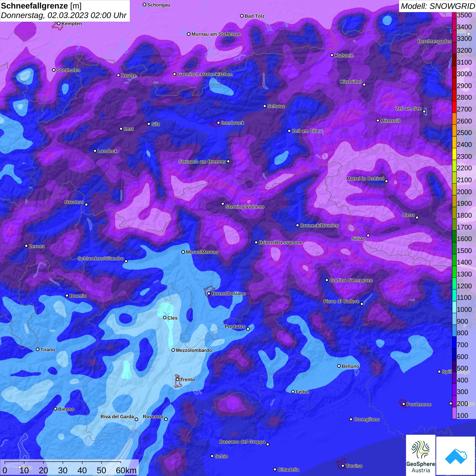
Task: Click the Cles marker circle
Action: click(165, 318)
